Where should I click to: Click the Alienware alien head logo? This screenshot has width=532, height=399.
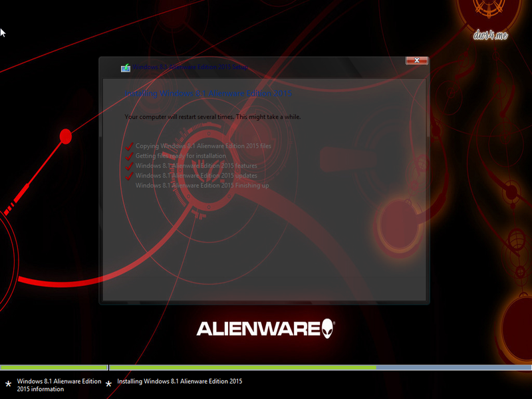(327, 328)
